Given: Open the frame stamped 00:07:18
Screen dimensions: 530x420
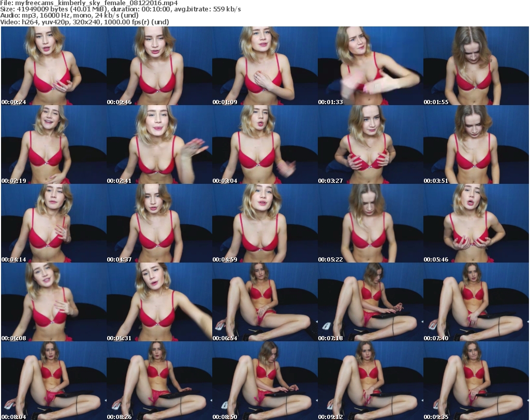Looking at the screenshot, I should click(371, 302).
